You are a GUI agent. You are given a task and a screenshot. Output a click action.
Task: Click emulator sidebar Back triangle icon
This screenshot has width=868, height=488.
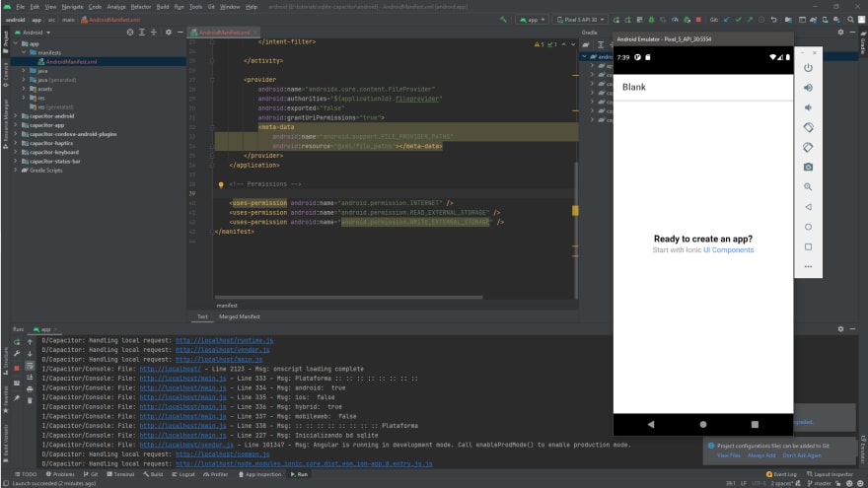coord(808,207)
